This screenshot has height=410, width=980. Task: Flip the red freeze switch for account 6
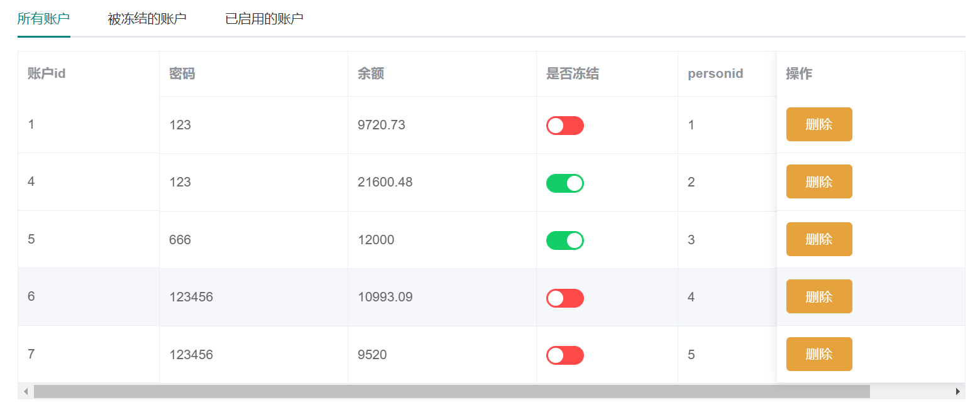point(564,298)
